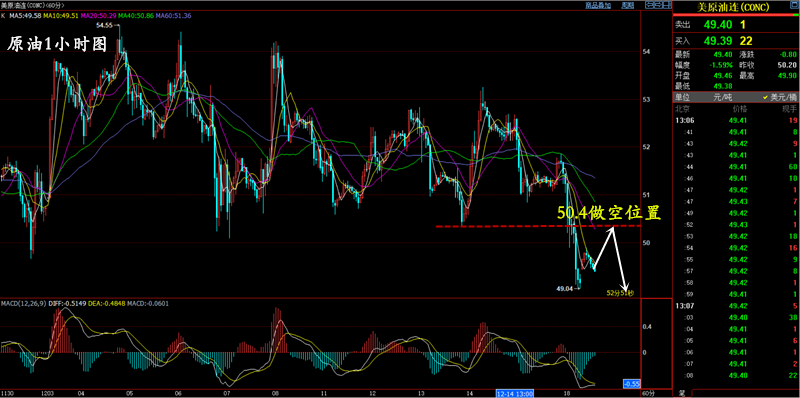Click the 54.55 high price label

[x=104, y=24]
